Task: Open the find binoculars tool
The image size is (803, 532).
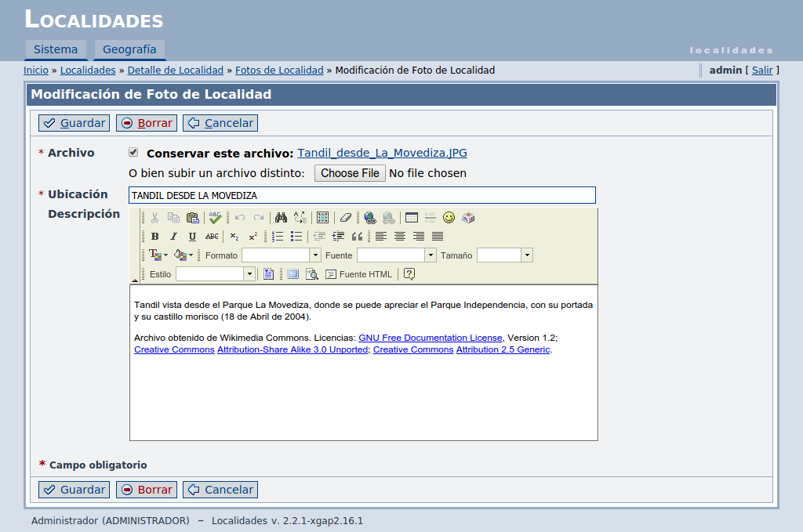Action: pos(280,218)
